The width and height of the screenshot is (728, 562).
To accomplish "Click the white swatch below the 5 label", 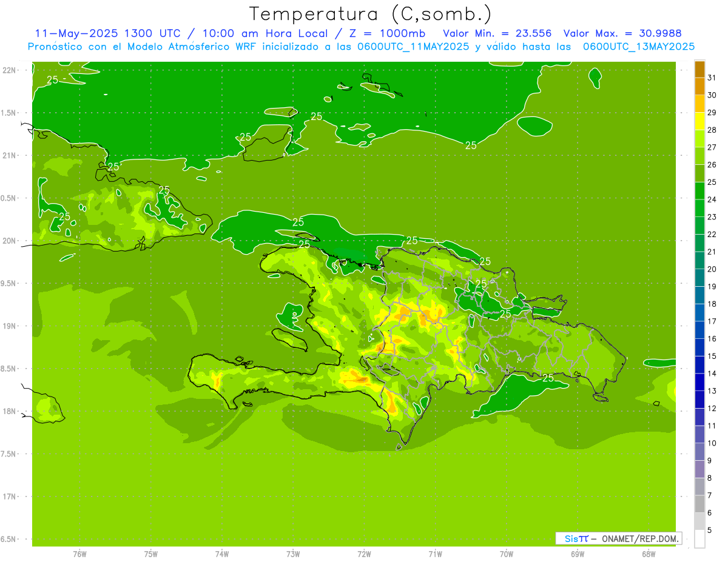I will (x=699, y=539).
